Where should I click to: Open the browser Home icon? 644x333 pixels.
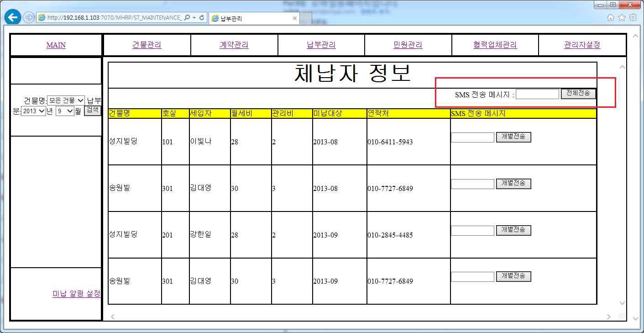pyautogui.click(x=611, y=18)
